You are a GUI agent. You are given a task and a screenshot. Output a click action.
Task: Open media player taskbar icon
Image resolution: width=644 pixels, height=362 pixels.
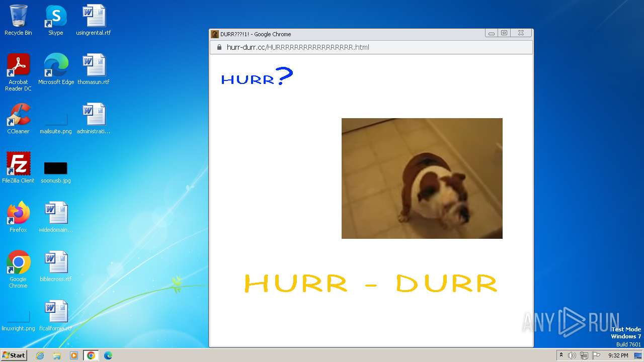pyautogui.click(x=74, y=355)
